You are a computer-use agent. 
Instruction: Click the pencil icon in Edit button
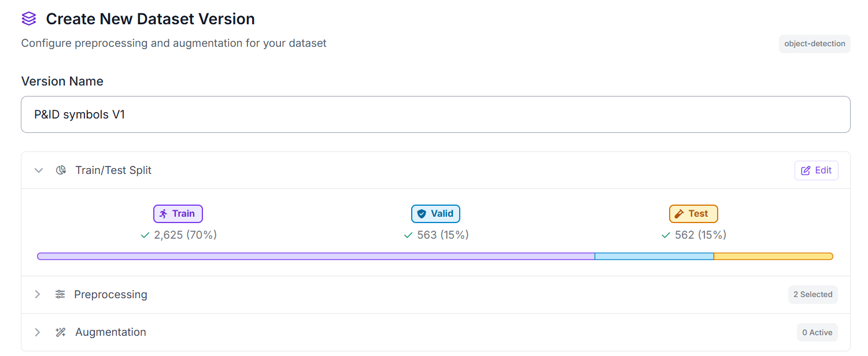(806, 170)
